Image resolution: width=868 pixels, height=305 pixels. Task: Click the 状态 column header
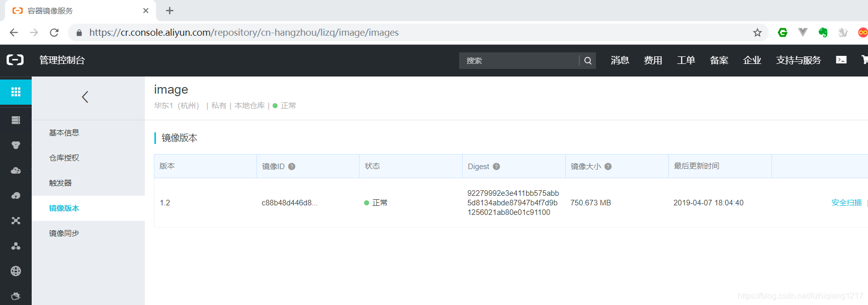372,166
